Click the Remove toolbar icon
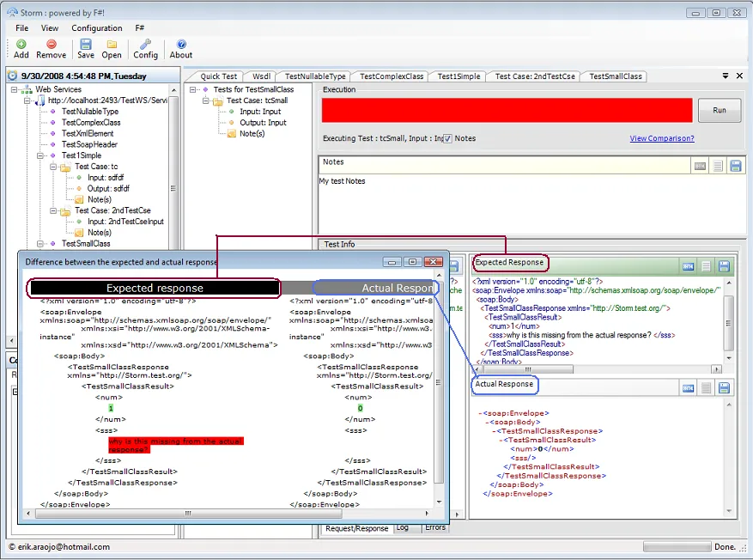Image resolution: width=753 pixels, height=560 pixels. pyautogui.click(x=52, y=49)
